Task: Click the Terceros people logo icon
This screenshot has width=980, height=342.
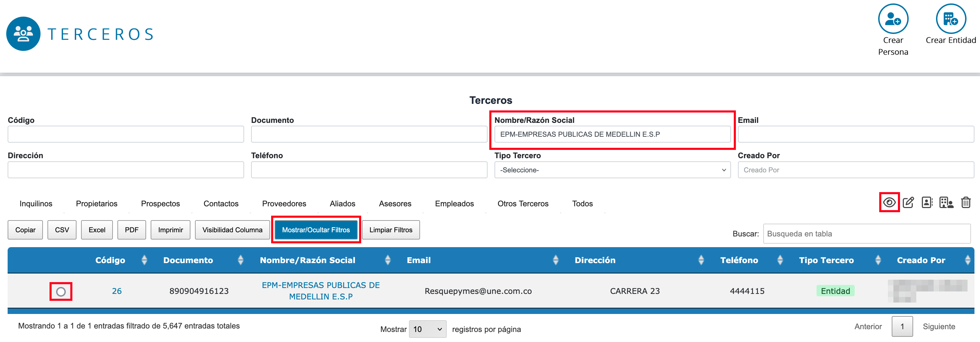Action: pyautogui.click(x=24, y=34)
